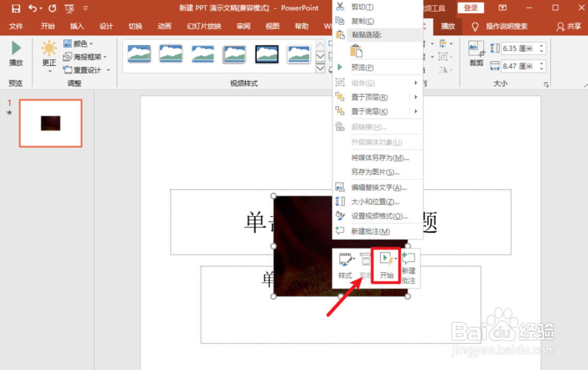588x370 pixels.
Task: Open the 幻灯片放映 tab
Action: coord(204,26)
